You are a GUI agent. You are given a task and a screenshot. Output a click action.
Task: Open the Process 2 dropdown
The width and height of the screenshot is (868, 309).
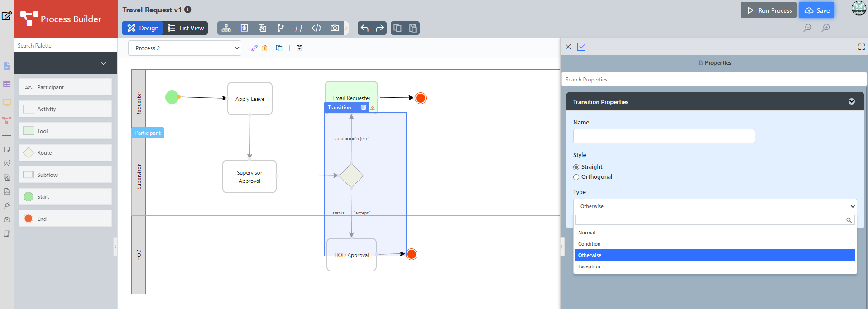(x=185, y=48)
